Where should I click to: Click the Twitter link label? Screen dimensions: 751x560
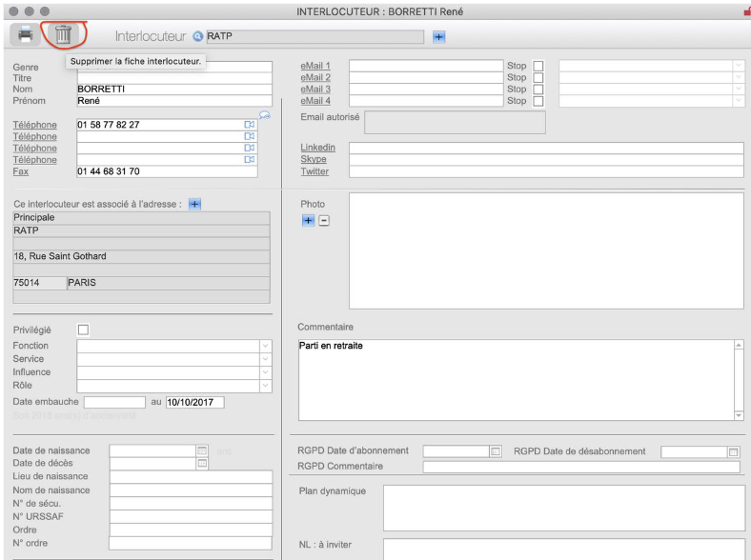pyautogui.click(x=315, y=171)
